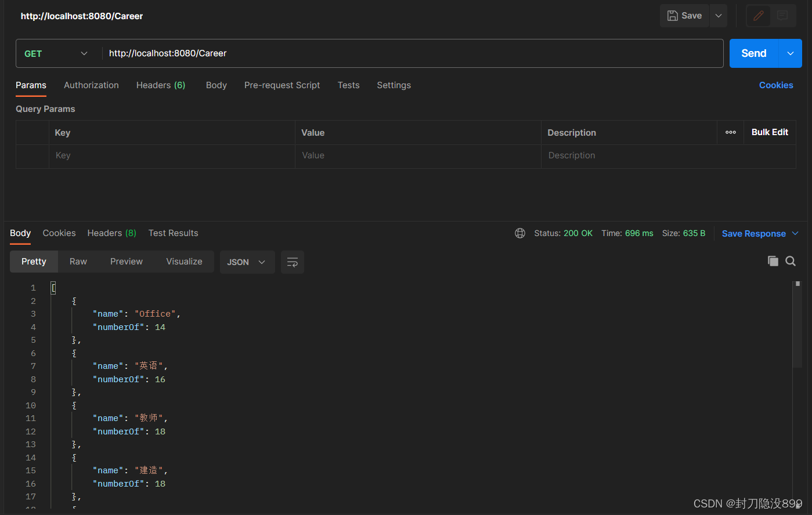Expand the Send button options arrow
812x515 pixels.
coord(791,53)
